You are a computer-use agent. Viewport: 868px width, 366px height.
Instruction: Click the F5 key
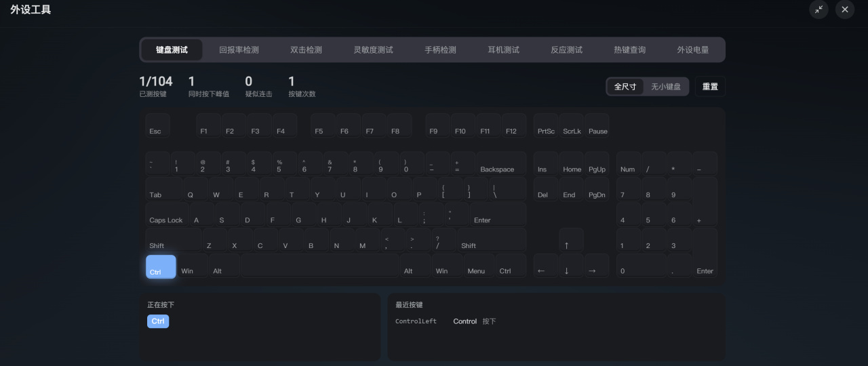[323, 125]
